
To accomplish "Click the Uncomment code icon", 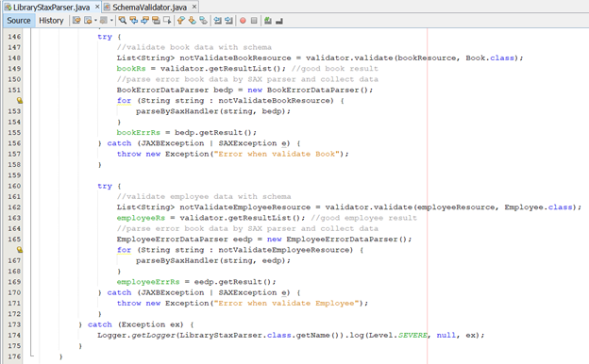I will [278, 21].
